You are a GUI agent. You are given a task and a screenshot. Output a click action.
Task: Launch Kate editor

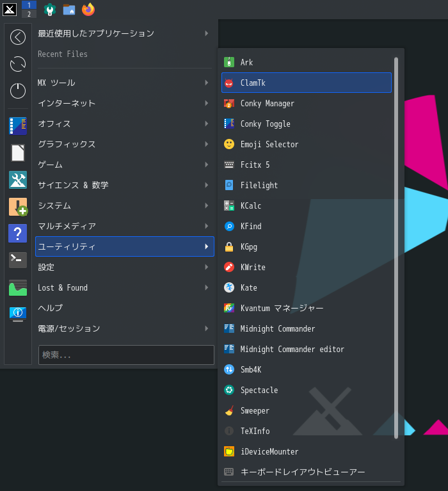tap(307, 288)
